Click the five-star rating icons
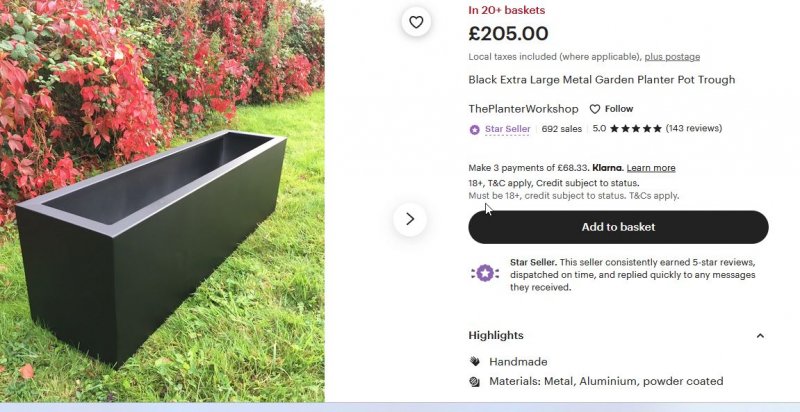800x412 pixels. coord(635,129)
